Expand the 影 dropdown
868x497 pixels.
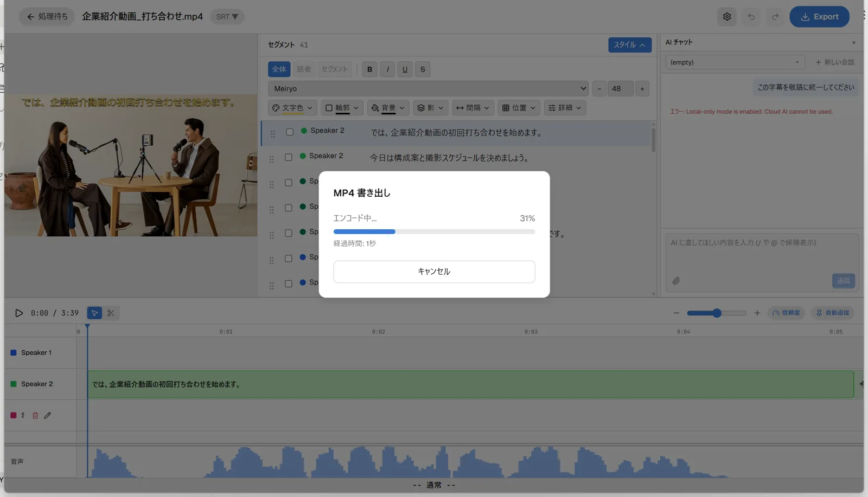click(430, 108)
